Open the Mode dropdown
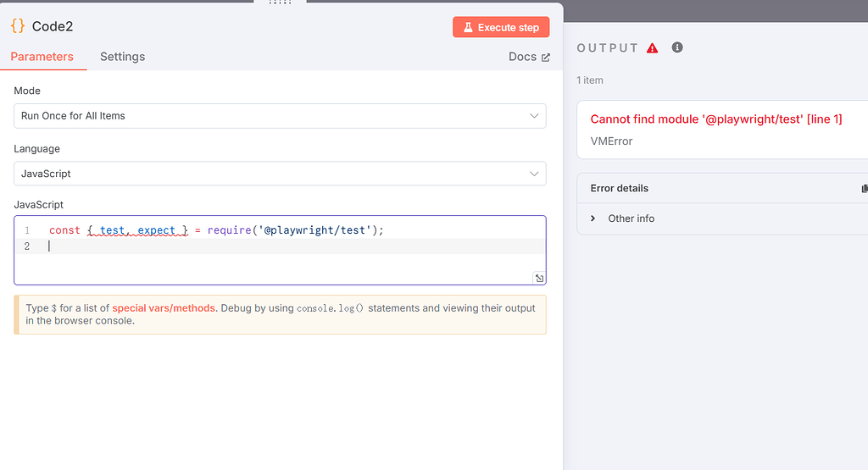 280,116
